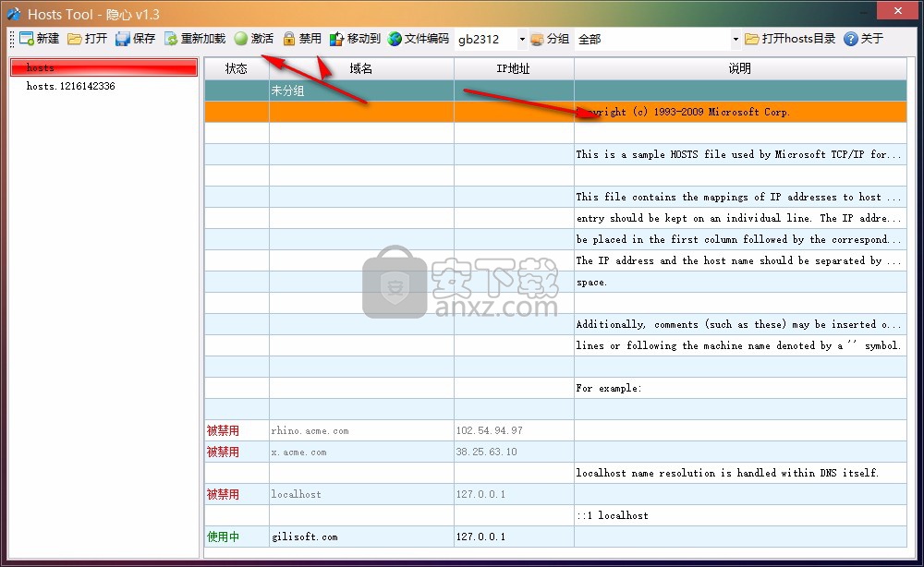Click the localhost domain cell
Screen dimensions: 924x567
pyautogui.click(x=361, y=494)
